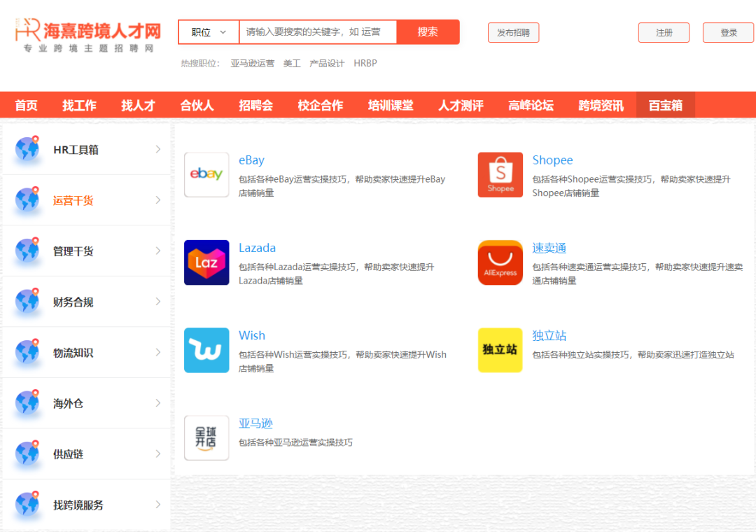Screen dimensions: 756x532
Task: Open the 找工作 nav item
Action: point(80,105)
